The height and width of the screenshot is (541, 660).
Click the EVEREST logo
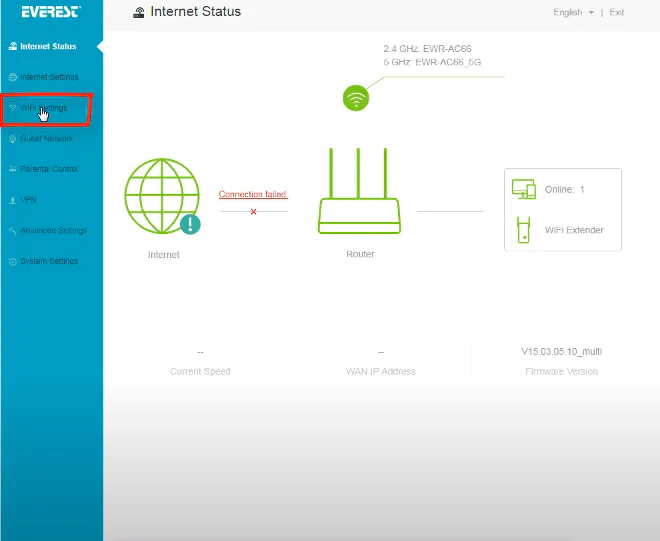(51, 13)
